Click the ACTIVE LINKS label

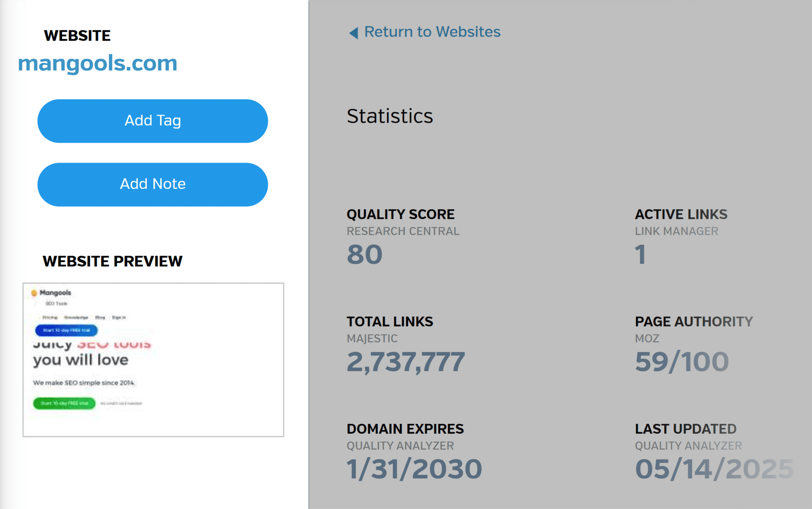point(681,214)
